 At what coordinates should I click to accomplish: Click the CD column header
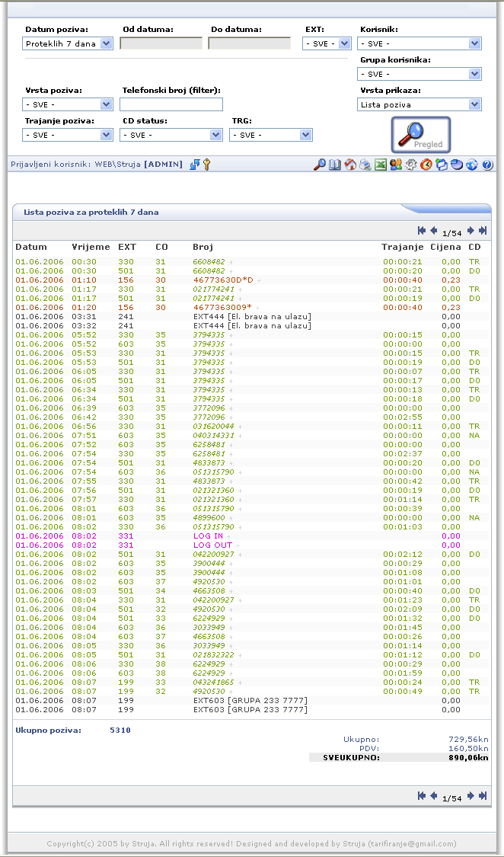(474, 247)
